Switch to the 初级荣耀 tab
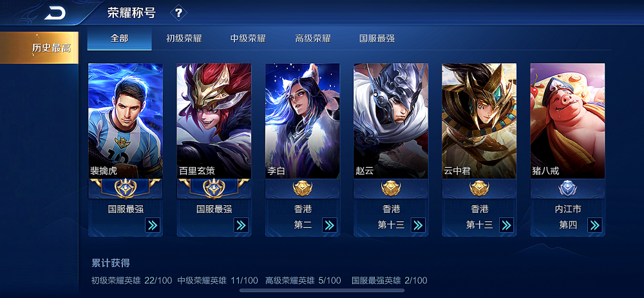 184,39
